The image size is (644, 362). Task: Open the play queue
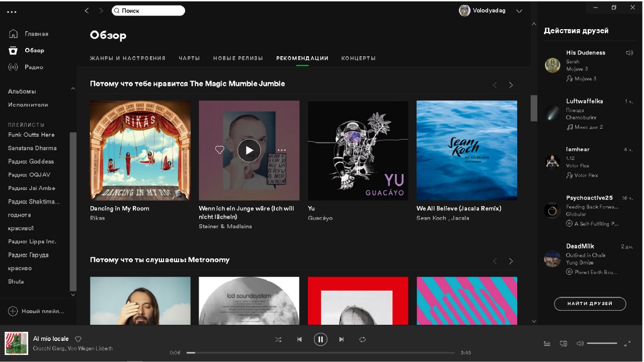547,344
